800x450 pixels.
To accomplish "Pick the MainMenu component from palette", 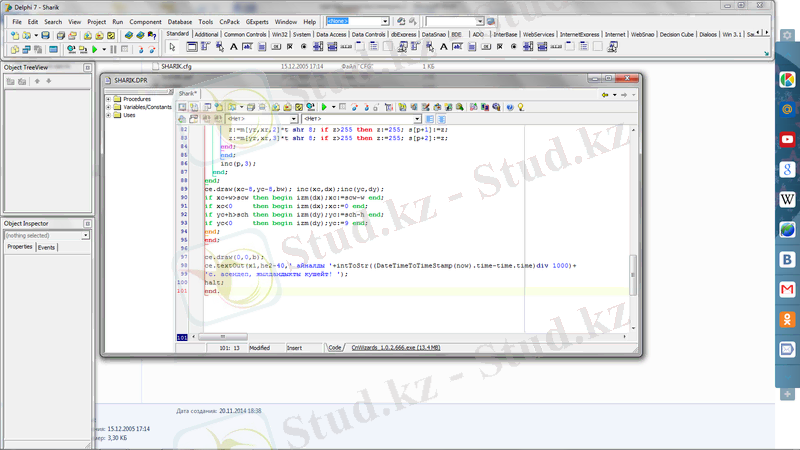I will (x=205, y=47).
